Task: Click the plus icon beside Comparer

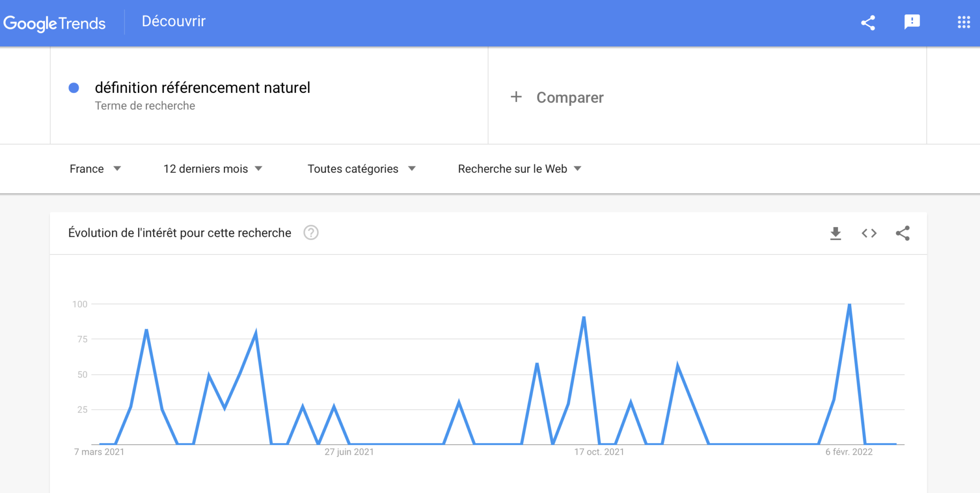Action: (516, 97)
